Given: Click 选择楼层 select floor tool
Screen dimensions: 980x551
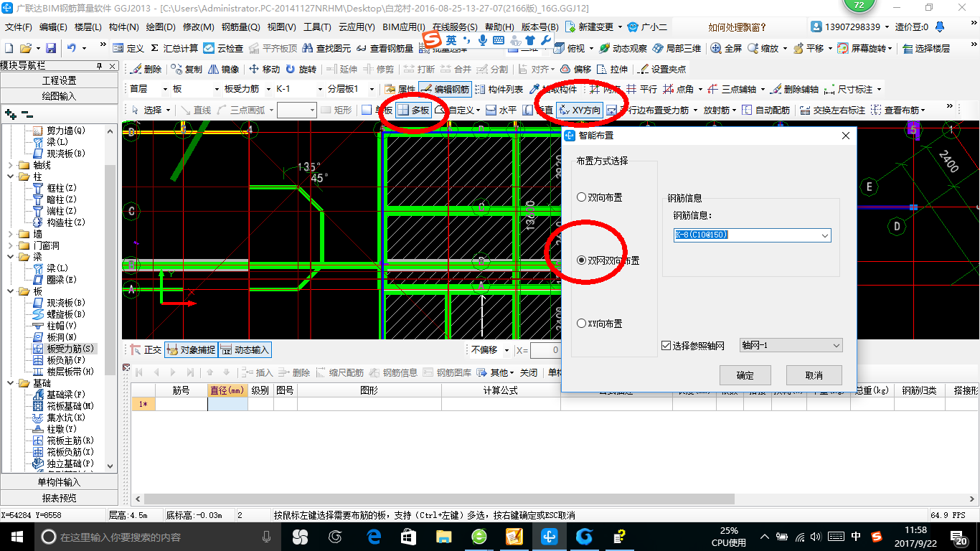Looking at the screenshot, I should point(926,49).
